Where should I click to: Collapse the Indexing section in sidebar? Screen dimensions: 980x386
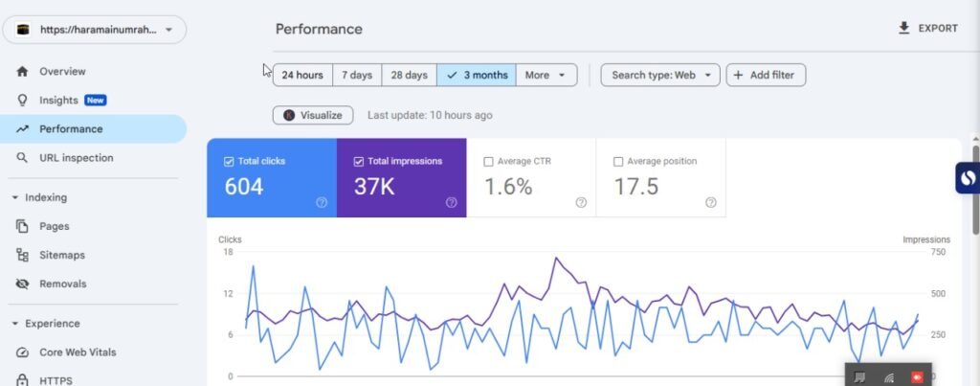click(x=15, y=198)
